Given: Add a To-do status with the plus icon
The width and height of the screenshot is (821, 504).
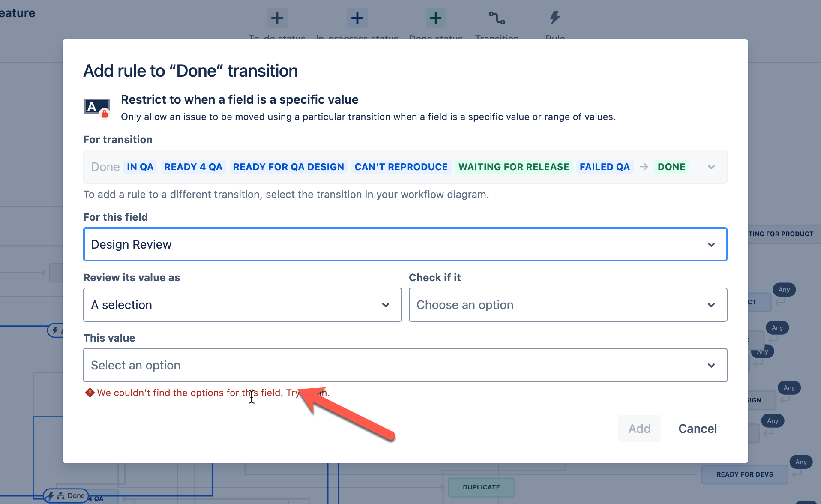Looking at the screenshot, I should 277,18.
